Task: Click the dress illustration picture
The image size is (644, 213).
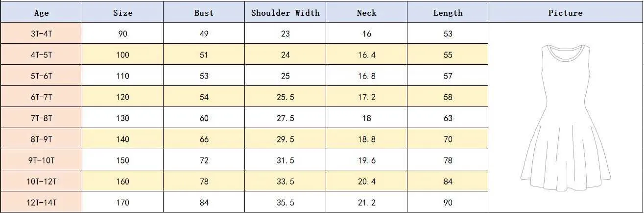Action: click(x=566, y=118)
